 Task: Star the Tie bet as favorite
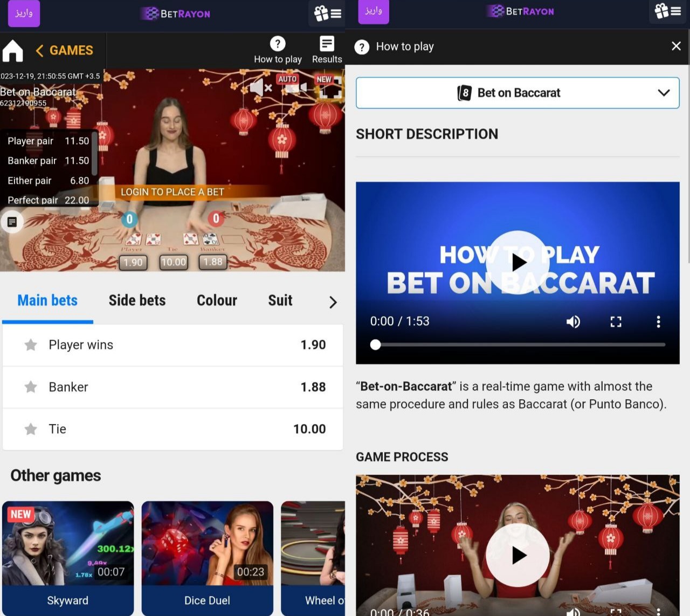(x=31, y=429)
